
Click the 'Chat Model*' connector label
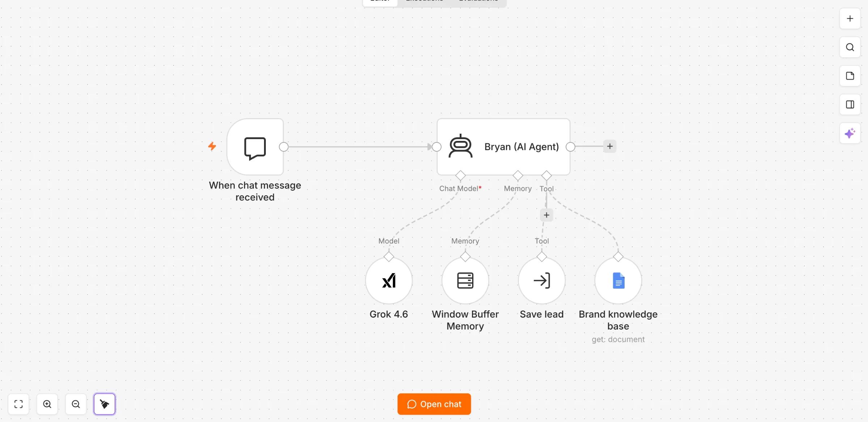460,189
